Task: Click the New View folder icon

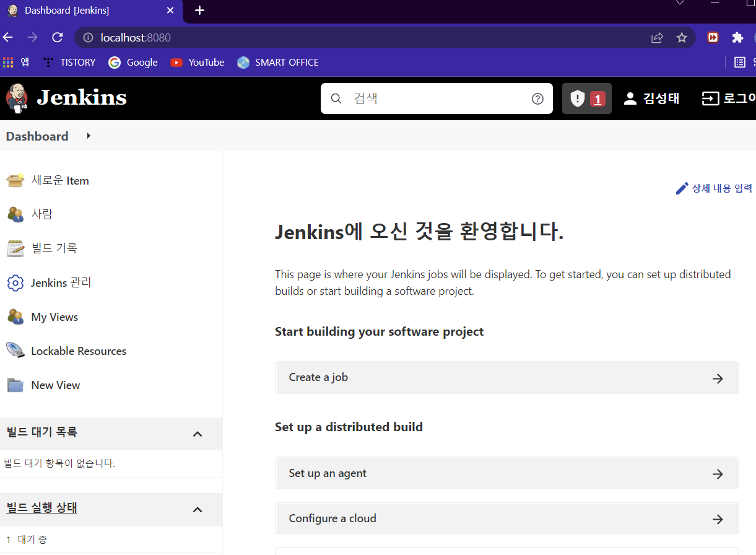Action: (x=15, y=385)
